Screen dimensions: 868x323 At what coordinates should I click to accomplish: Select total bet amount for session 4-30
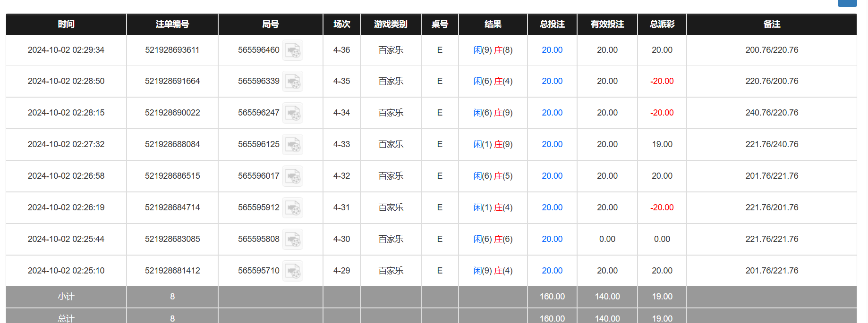552,239
